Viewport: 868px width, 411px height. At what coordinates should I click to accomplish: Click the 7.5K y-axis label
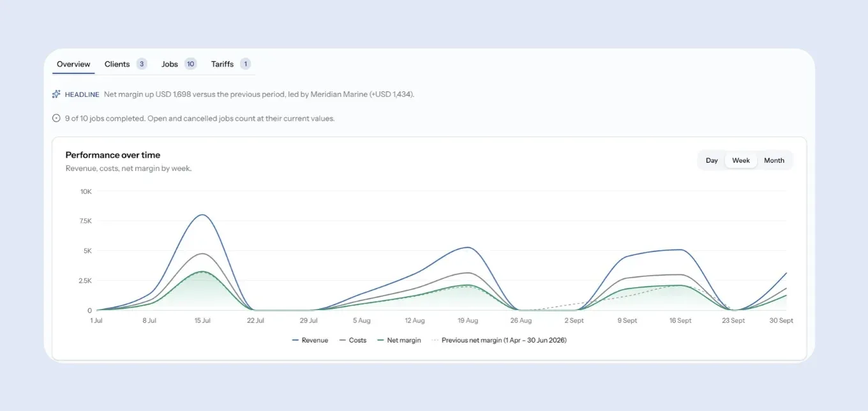tap(85, 221)
